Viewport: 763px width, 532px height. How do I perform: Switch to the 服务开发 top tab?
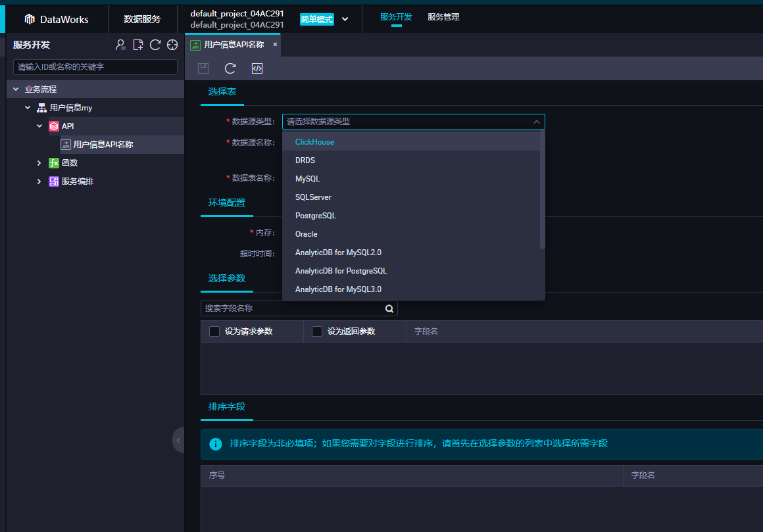click(396, 17)
